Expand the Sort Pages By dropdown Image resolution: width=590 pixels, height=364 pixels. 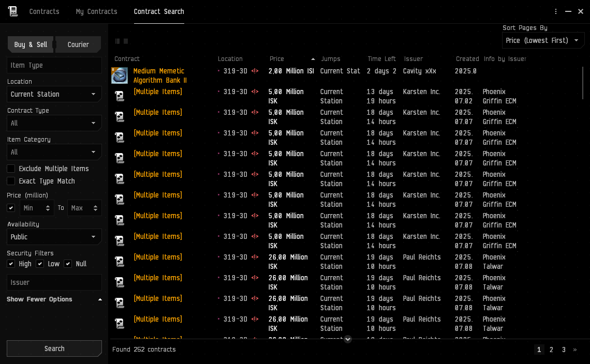coord(543,40)
